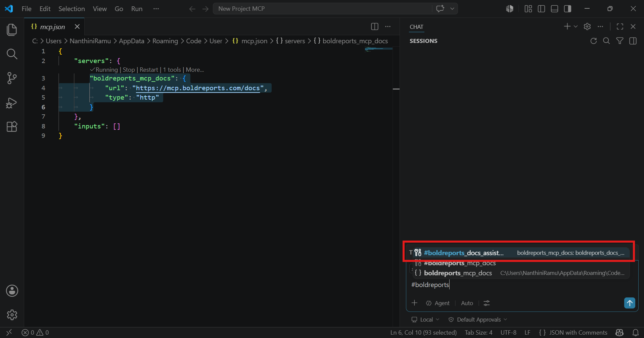Image resolution: width=644 pixels, height=338 pixels.
Task: Open the File menu
Action: coord(27,9)
